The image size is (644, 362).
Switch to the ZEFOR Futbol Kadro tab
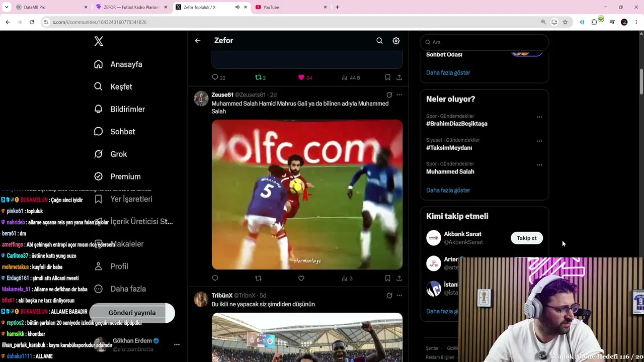tap(131, 7)
